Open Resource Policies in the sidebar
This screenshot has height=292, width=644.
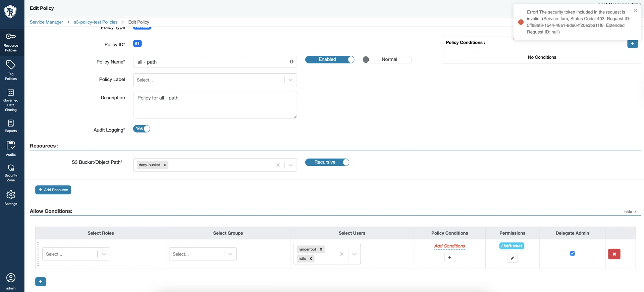(11, 42)
